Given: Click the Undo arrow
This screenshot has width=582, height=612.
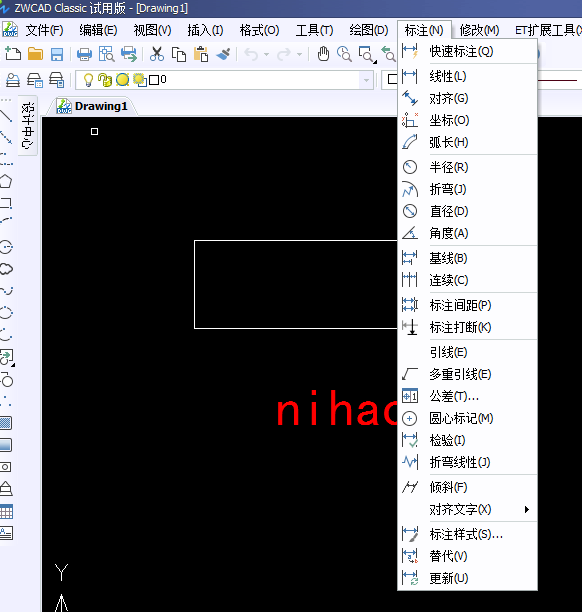Looking at the screenshot, I should (x=251, y=54).
